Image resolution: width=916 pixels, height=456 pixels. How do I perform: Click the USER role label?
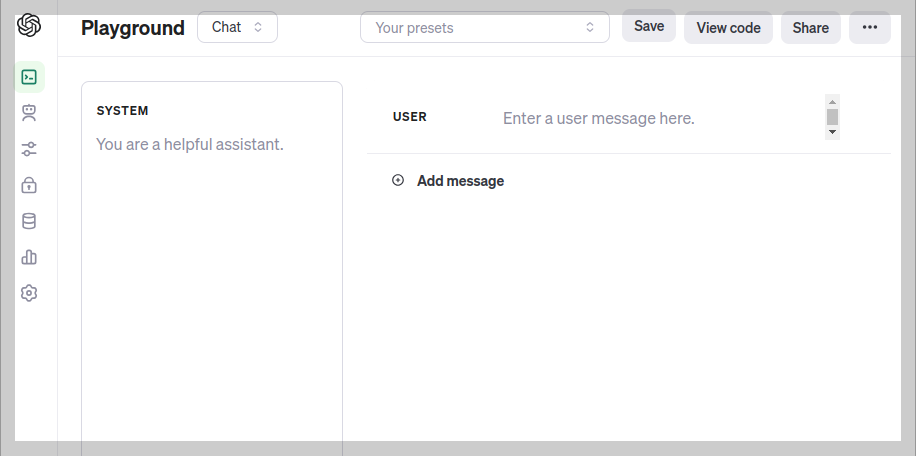coord(410,117)
